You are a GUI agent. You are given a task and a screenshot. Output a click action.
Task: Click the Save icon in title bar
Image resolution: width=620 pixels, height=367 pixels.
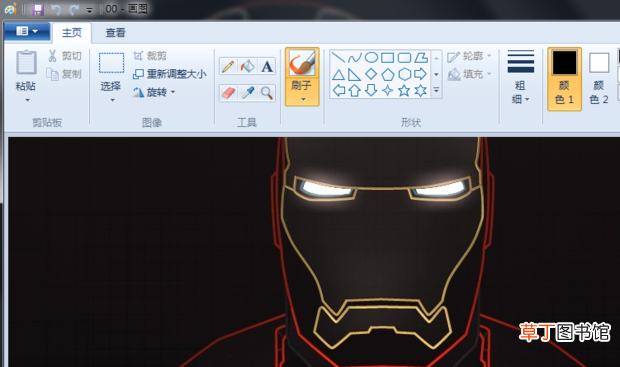tap(38, 9)
